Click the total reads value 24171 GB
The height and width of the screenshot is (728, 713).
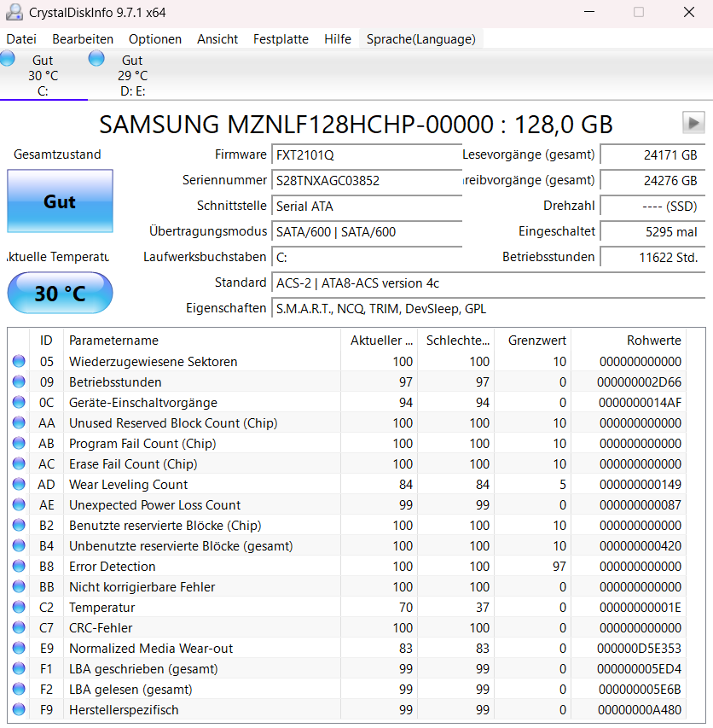coord(652,154)
